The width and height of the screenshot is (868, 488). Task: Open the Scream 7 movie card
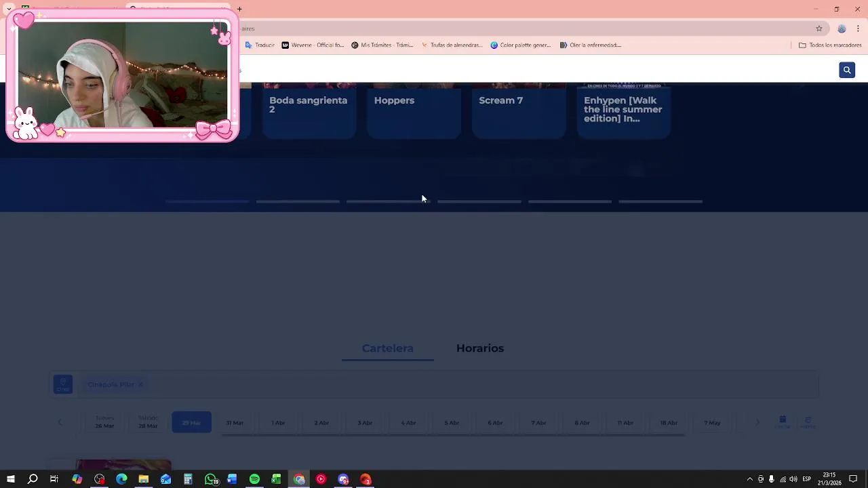click(x=519, y=110)
